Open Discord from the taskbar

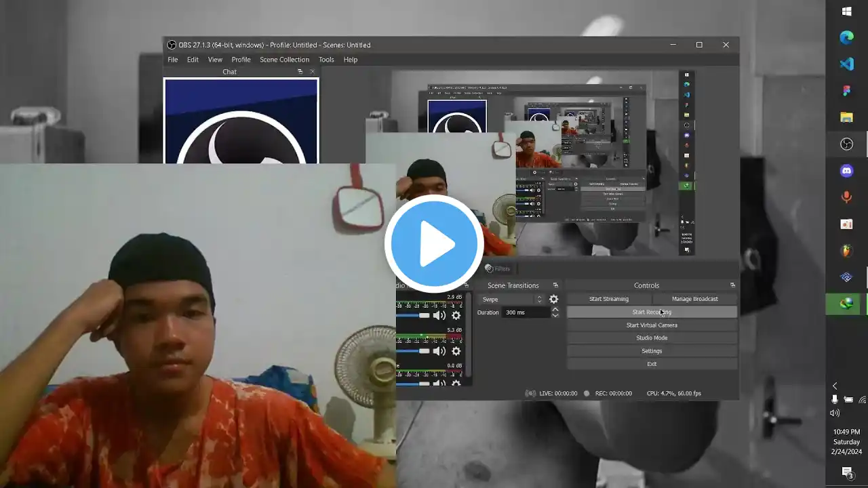pyautogui.click(x=846, y=171)
